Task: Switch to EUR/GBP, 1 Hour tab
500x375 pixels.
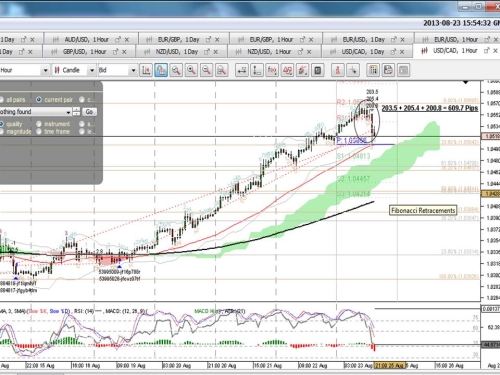Action: (x=276, y=39)
